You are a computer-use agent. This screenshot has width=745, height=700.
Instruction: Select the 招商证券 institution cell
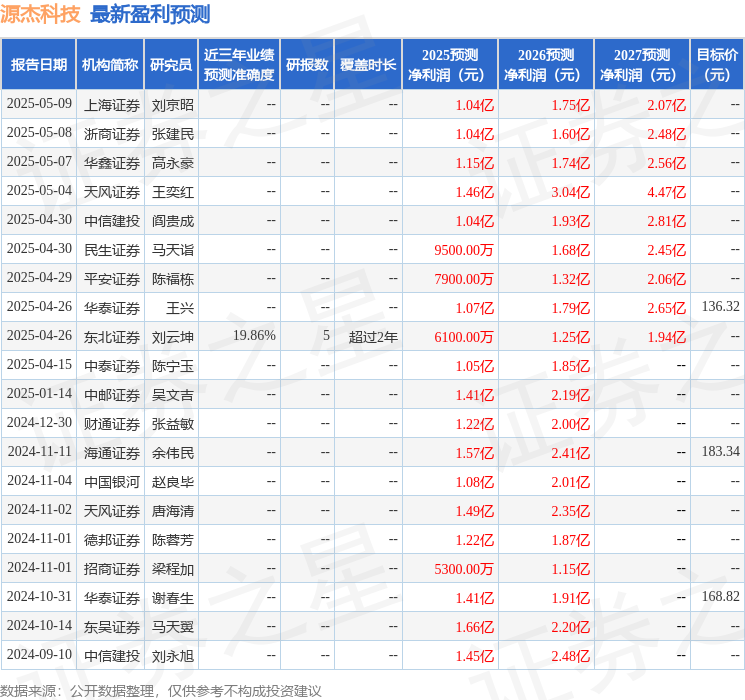[x=112, y=569]
